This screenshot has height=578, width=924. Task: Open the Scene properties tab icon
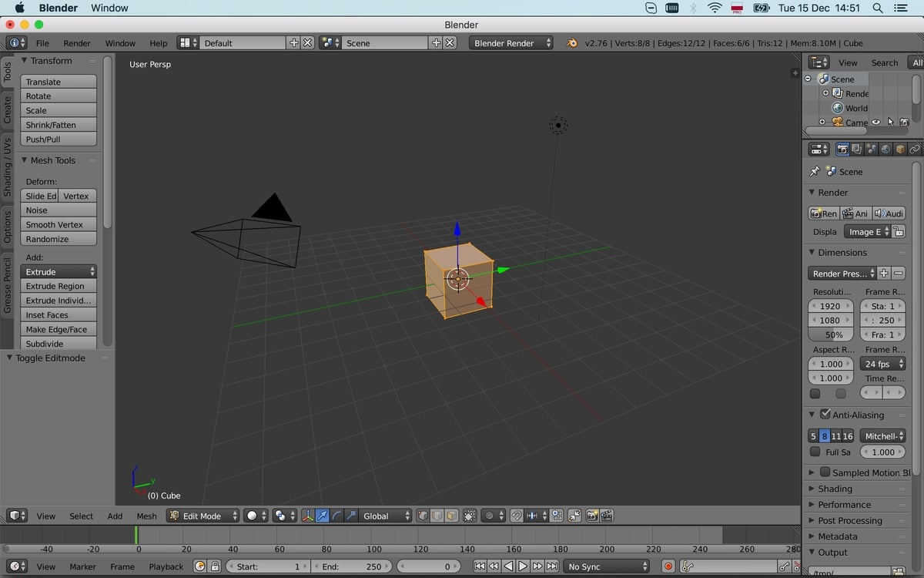pos(871,149)
